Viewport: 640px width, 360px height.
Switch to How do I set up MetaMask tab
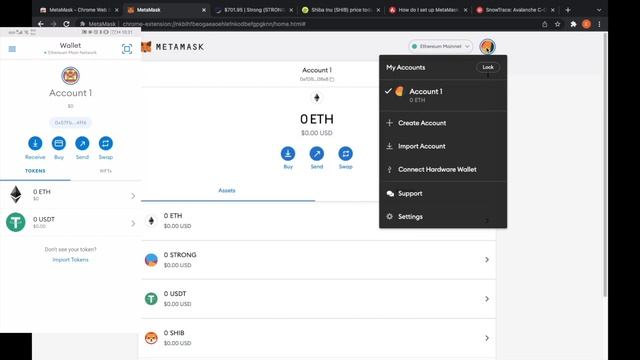(429, 10)
